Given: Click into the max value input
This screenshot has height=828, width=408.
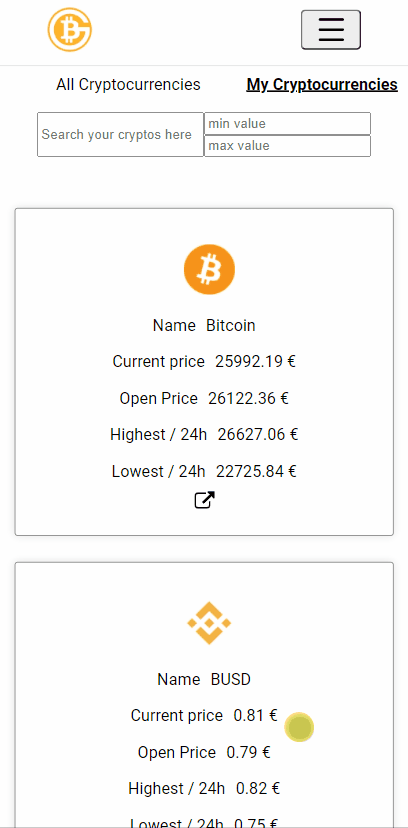Looking at the screenshot, I should pyautogui.click(x=287, y=146).
